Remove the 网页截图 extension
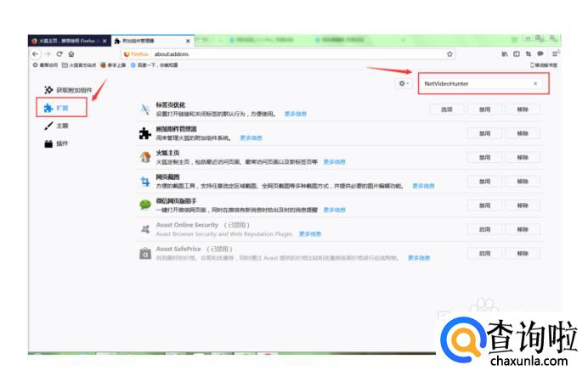 click(x=523, y=182)
